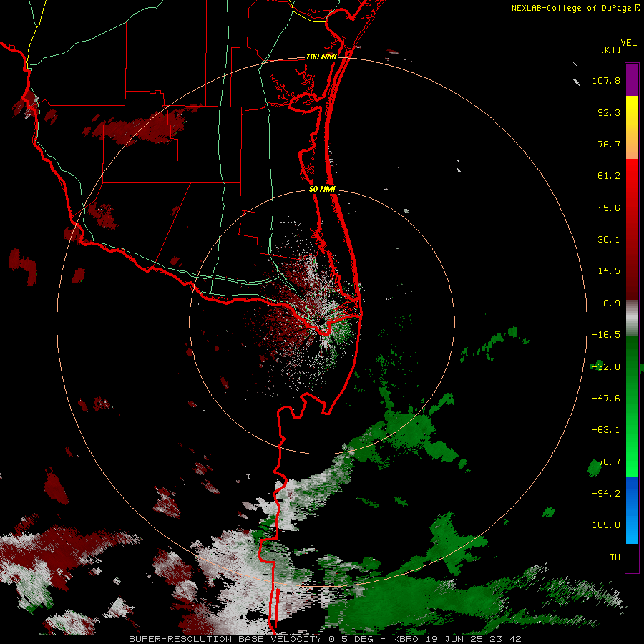Click the 50 NMI range ring label
Viewport: 644px width, 644px height.
[322, 190]
